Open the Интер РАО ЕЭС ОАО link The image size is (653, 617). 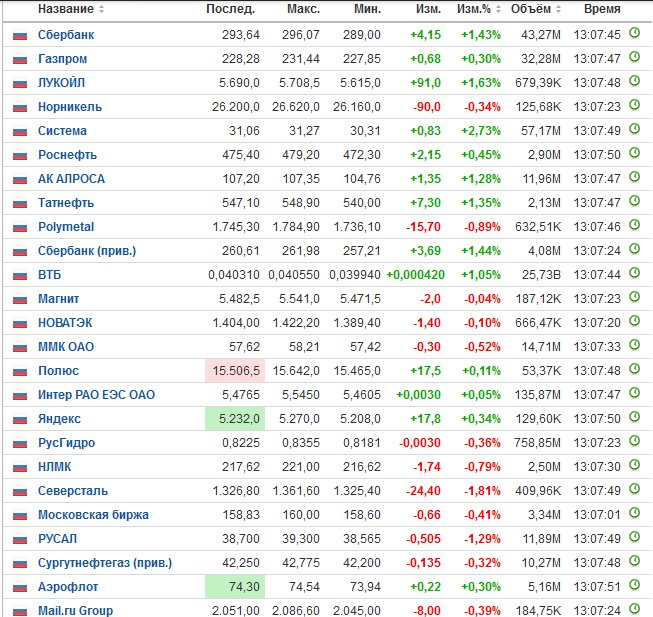[96, 395]
